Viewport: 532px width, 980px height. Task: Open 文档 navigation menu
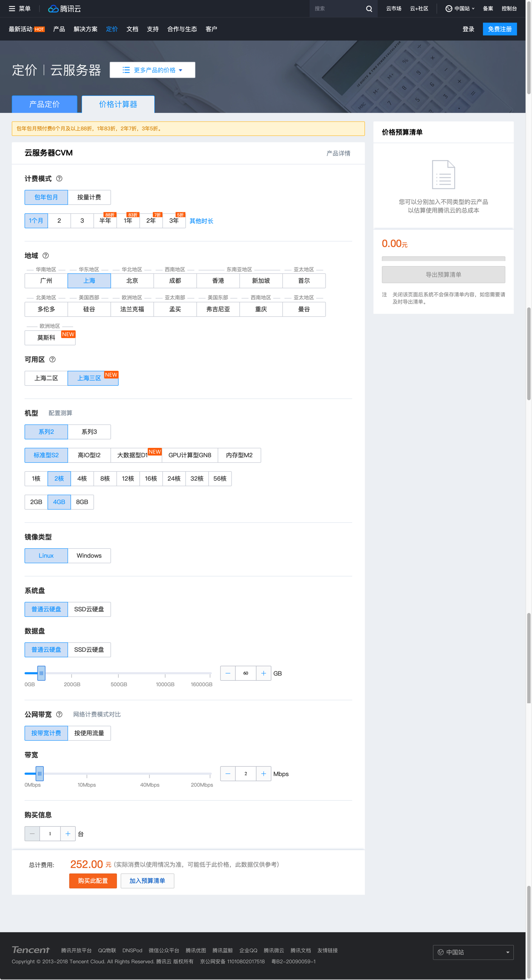132,29
